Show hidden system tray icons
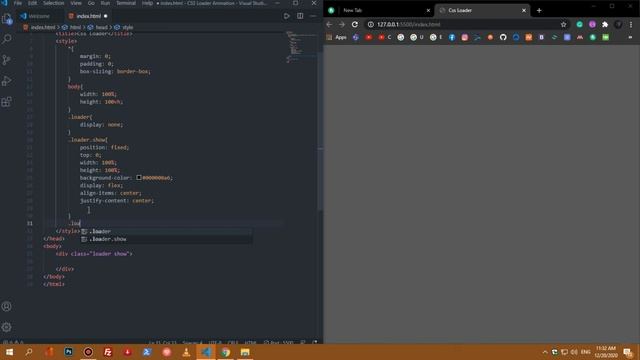The height and width of the screenshot is (360, 640). click(x=545, y=352)
